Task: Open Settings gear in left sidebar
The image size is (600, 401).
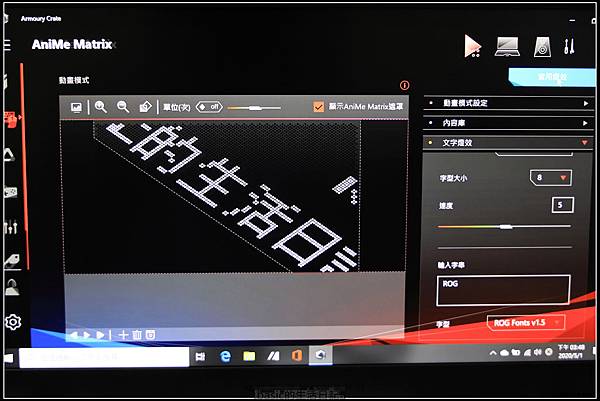Action: [13, 322]
